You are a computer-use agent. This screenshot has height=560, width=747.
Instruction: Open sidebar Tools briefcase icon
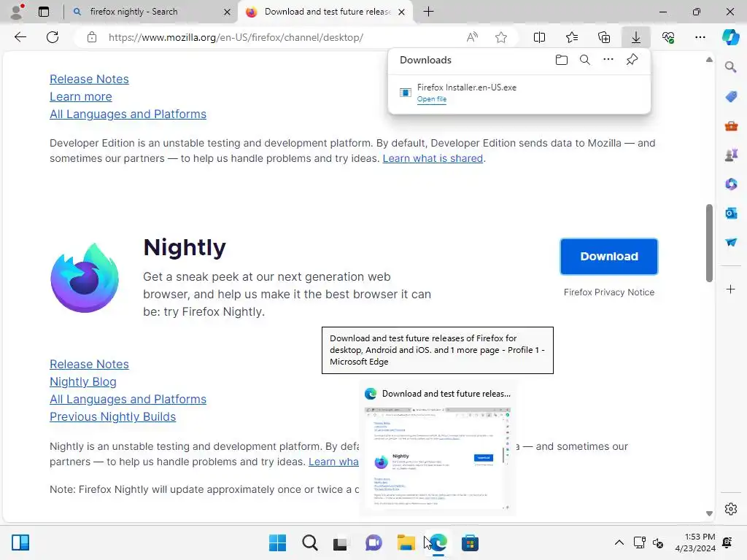coord(731,126)
